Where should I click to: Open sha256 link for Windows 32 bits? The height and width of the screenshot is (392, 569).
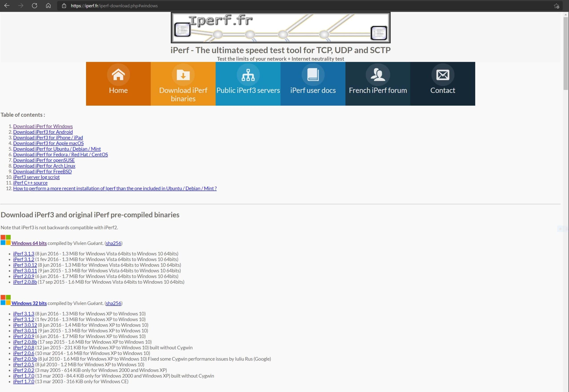113,303
